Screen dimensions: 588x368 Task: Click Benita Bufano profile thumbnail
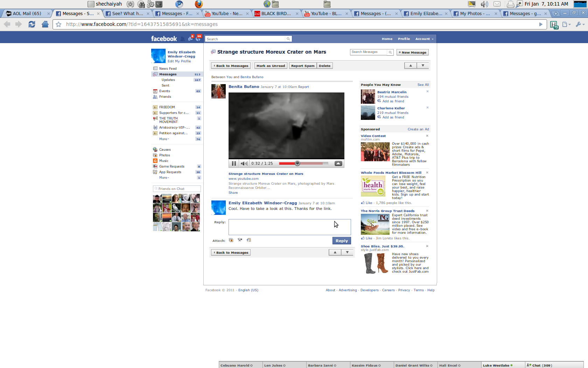click(218, 91)
